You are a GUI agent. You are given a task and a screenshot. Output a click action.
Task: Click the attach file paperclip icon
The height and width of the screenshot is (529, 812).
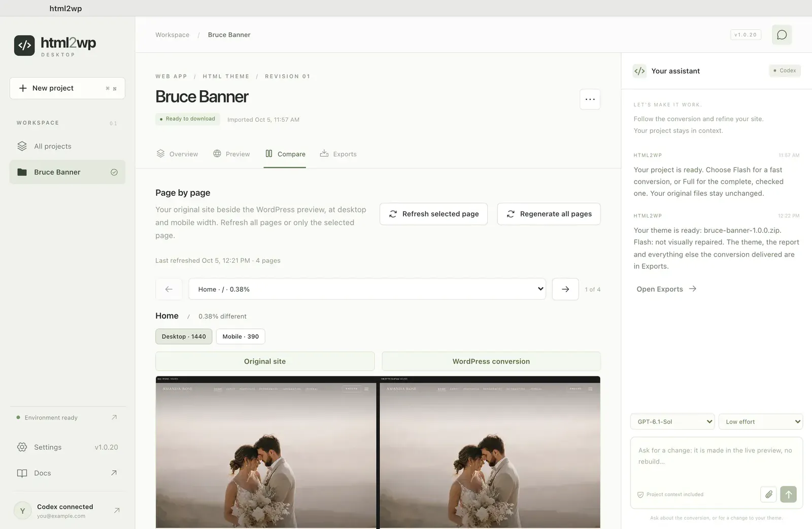point(769,494)
